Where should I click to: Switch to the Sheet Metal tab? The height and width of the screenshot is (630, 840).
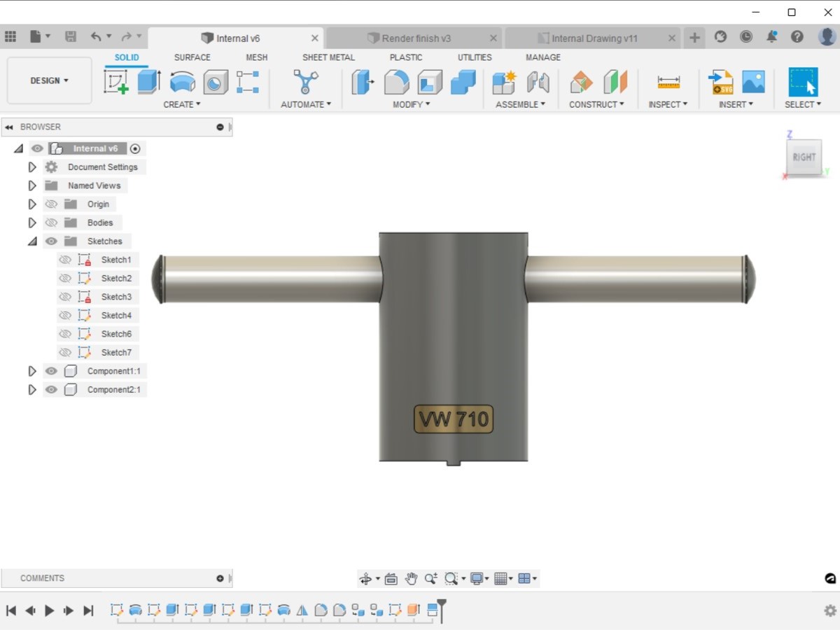pyautogui.click(x=328, y=57)
